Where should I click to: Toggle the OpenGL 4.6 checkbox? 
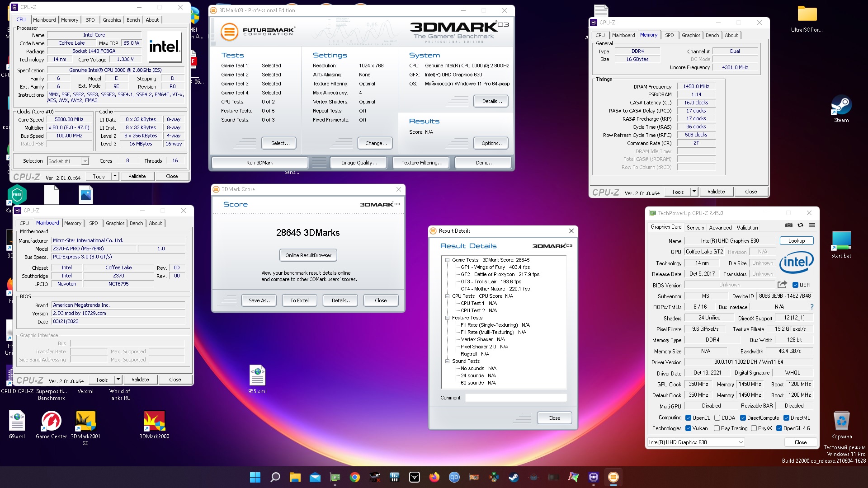pyautogui.click(x=779, y=428)
